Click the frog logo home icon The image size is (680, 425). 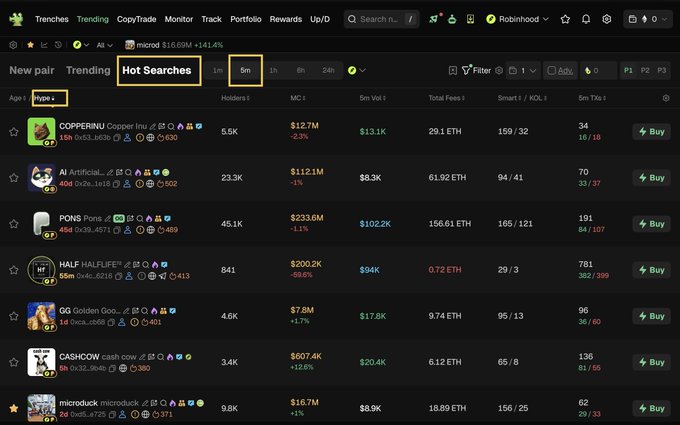click(x=16, y=19)
